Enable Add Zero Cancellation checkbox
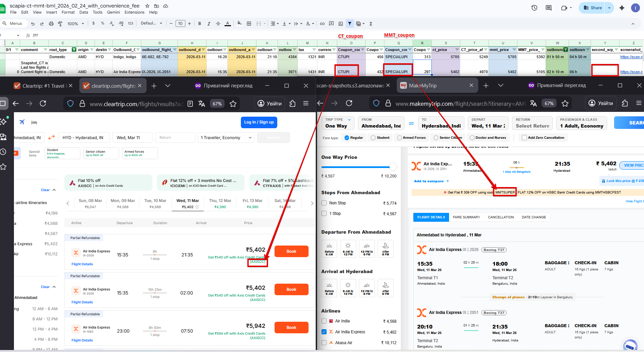644x352 pixels. pos(524,138)
